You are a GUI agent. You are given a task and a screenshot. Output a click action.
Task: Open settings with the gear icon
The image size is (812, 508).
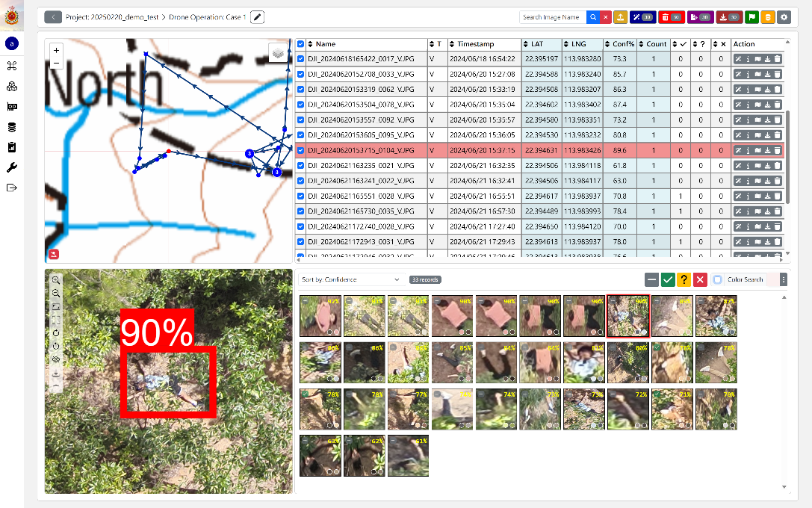[784, 17]
